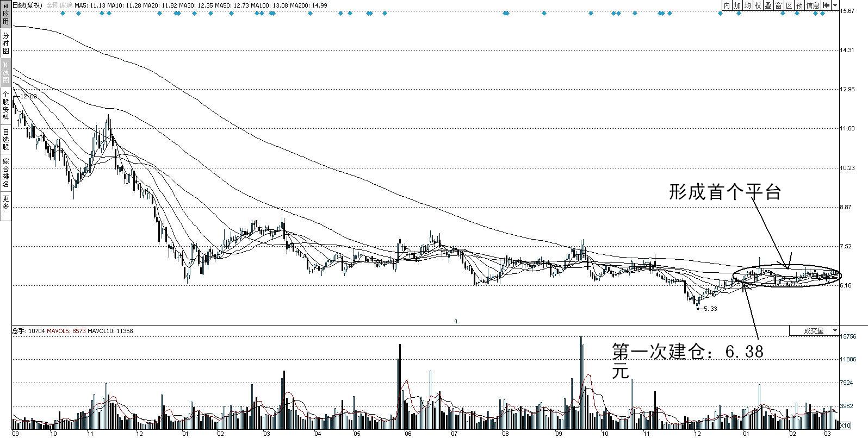The height and width of the screenshot is (438, 868).
Task: Click the 日线(复权) period label
Action: pos(27,5)
